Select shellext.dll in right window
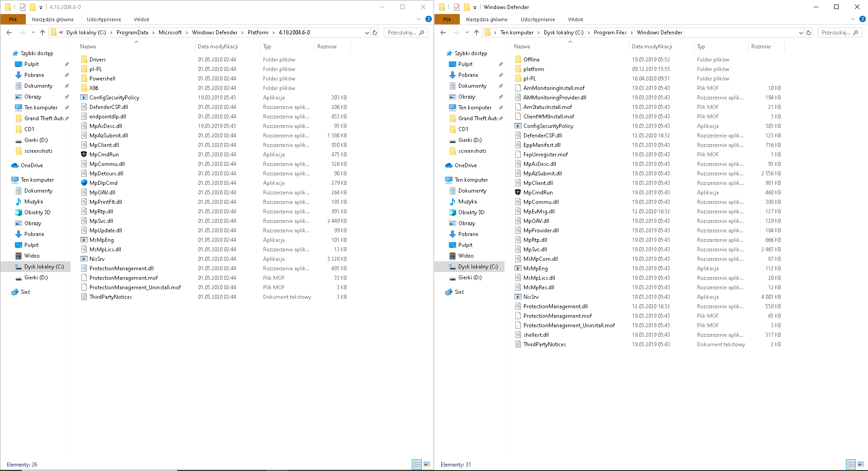Image resolution: width=868 pixels, height=471 pixels. point(536,335)
